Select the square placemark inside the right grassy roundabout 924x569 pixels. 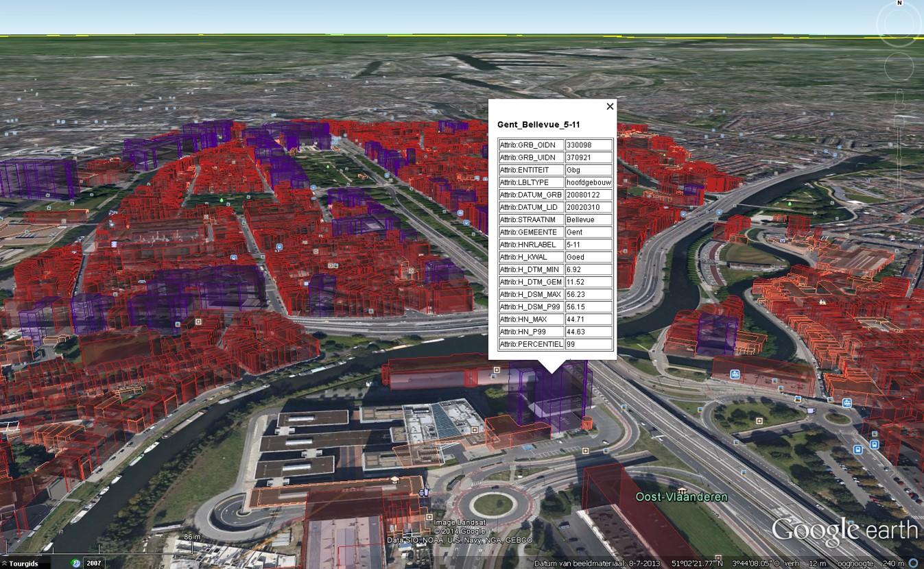point(759,421)
